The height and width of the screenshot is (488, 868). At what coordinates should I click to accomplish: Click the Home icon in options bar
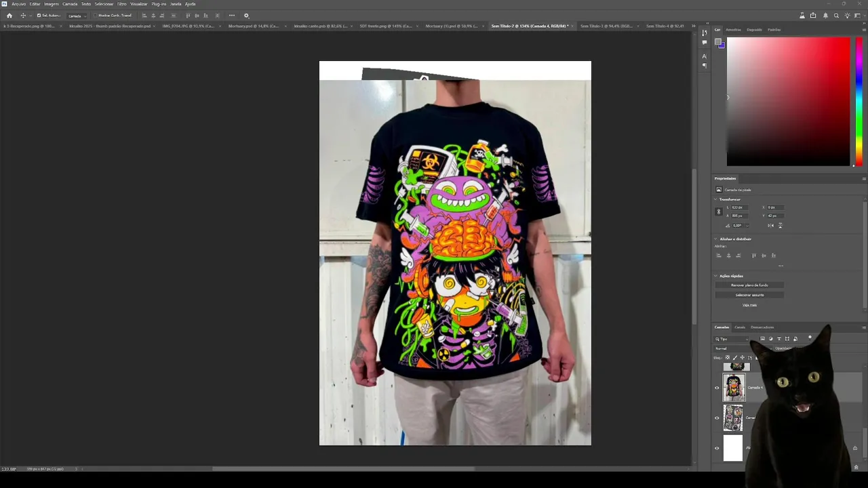(9, 16)
